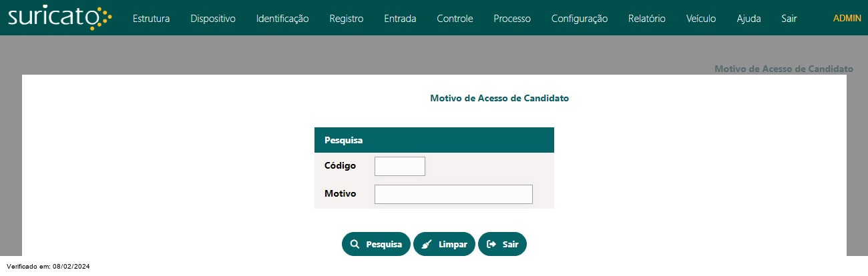Screen dimensions: 868x276
Task: Open the Registro menu
Action: [347, 19]
